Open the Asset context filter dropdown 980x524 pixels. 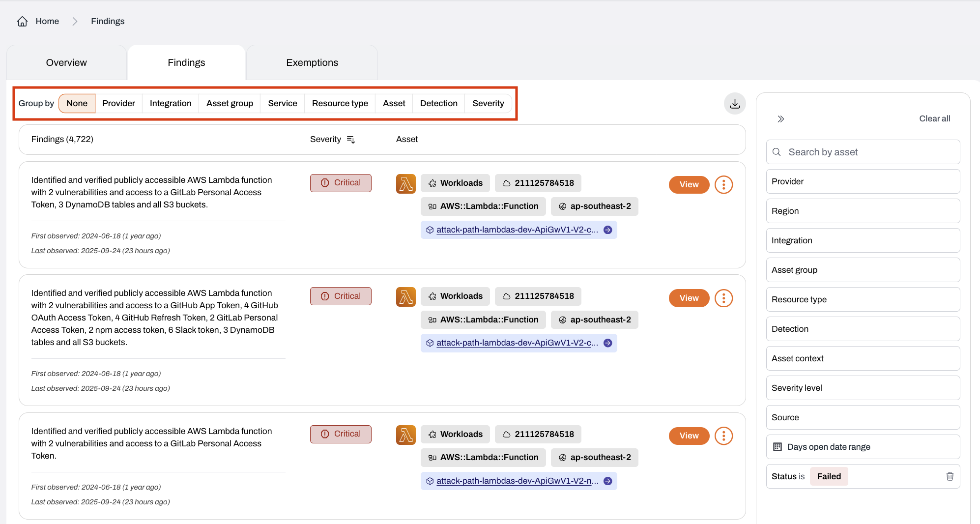click(x=863, y=358)
